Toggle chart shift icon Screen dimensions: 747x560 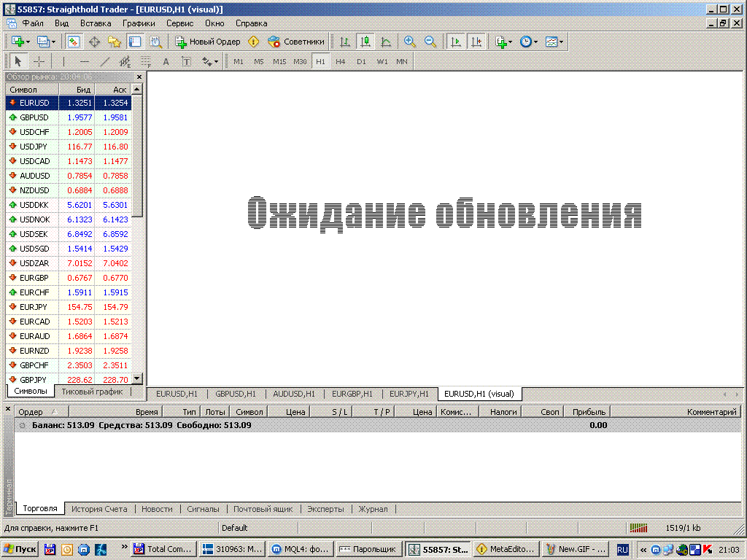476,42
